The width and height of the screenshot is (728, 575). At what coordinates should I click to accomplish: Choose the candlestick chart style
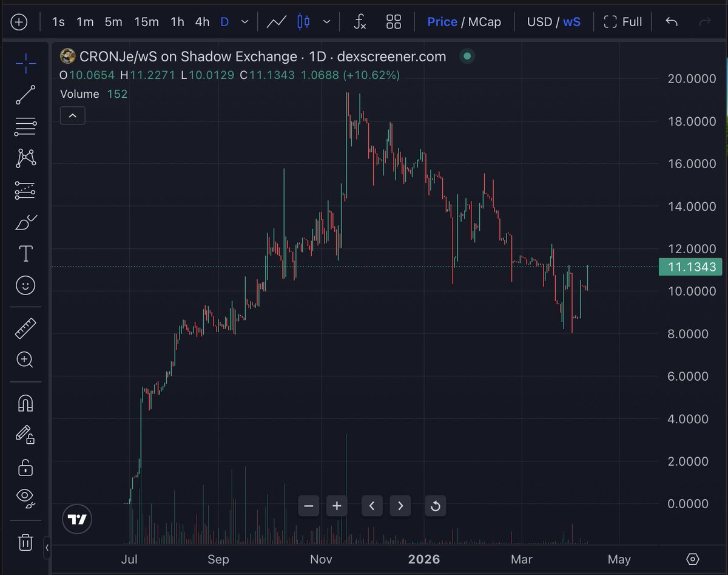pyautogui.click(x=303, y=22)
